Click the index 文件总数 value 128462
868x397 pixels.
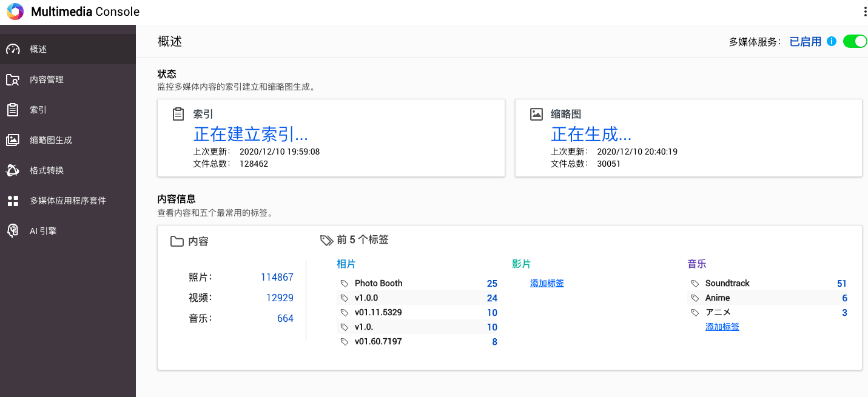click(x=254, y=164)
